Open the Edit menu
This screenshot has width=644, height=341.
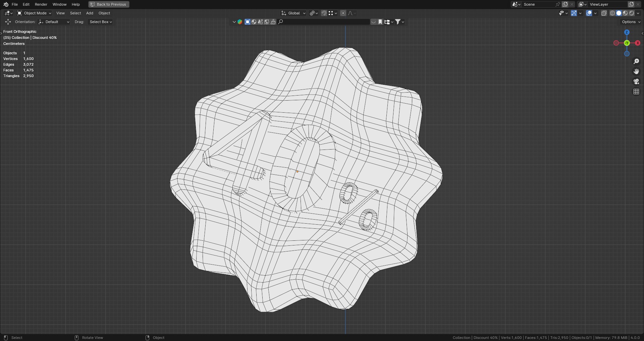coord(26,4)
